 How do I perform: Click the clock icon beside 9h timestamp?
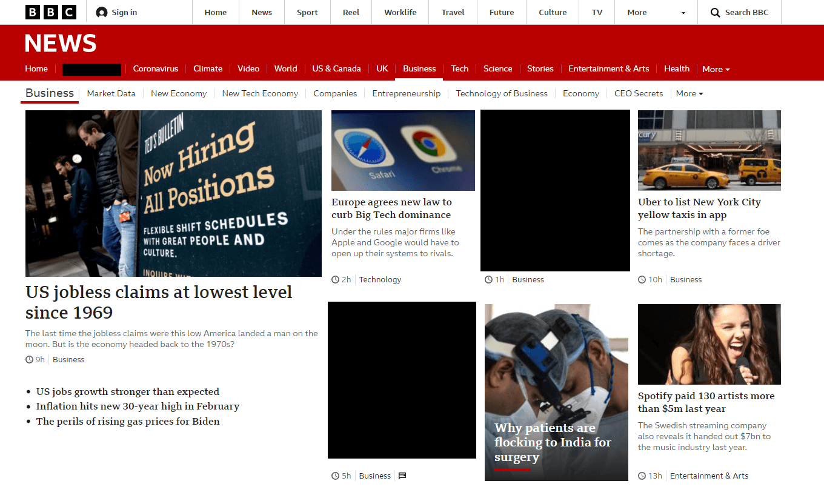click(x=30, y=360)
